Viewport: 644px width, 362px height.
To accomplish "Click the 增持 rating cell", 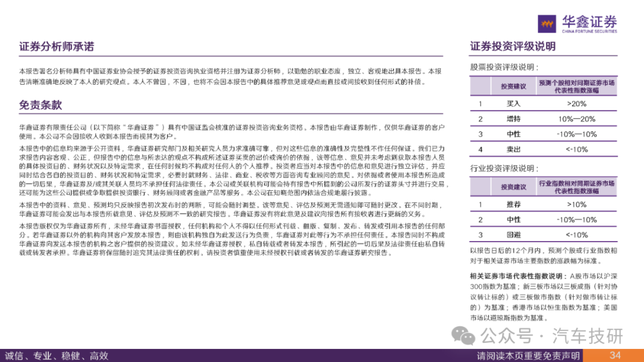I will [513, 119].
